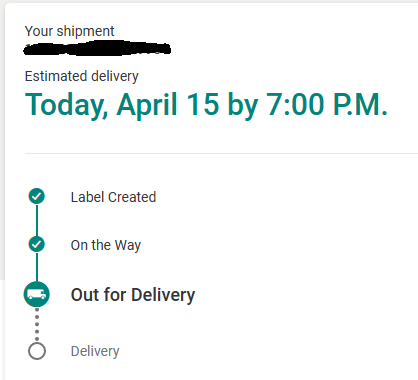
Task: Click the empty Delivery step circle
Action: (37, 351)
